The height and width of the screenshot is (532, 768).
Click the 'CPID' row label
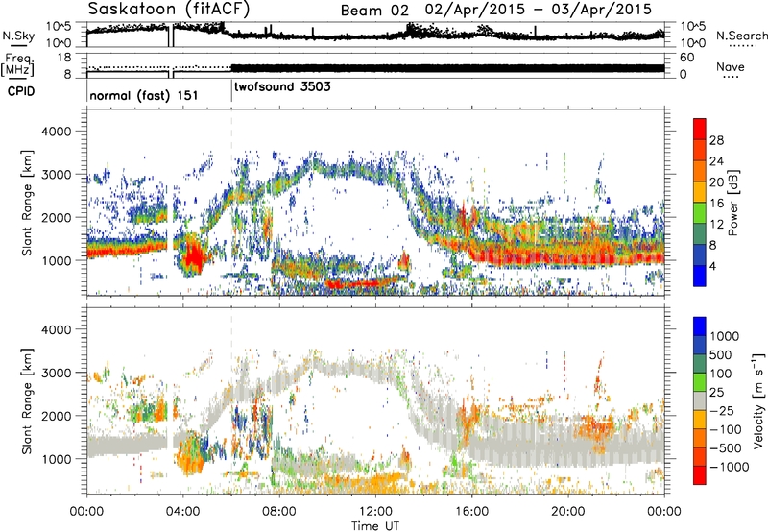click(21, 91)
